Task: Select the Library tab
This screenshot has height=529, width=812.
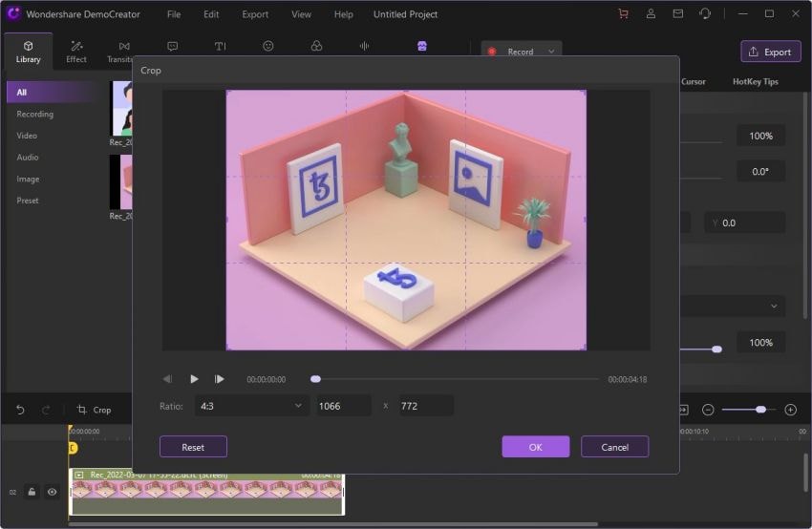Action: tap(28, 52)
